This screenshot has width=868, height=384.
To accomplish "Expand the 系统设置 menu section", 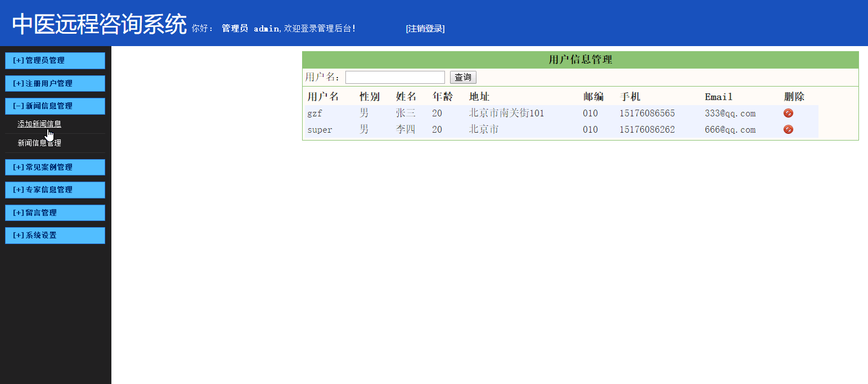I will 55,235.
